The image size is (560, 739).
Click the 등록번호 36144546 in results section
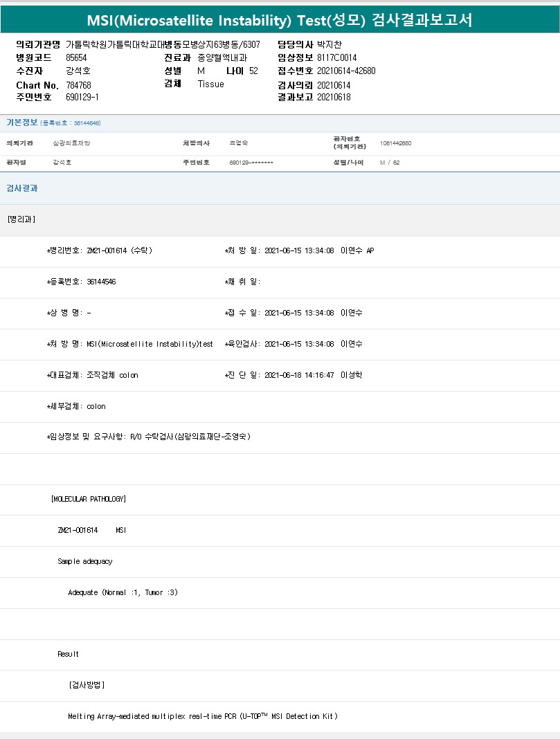[x=81, y=282]
